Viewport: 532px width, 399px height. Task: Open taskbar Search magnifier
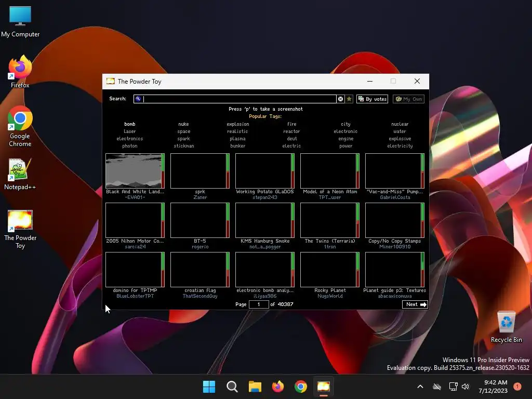(x=232, y=387)
